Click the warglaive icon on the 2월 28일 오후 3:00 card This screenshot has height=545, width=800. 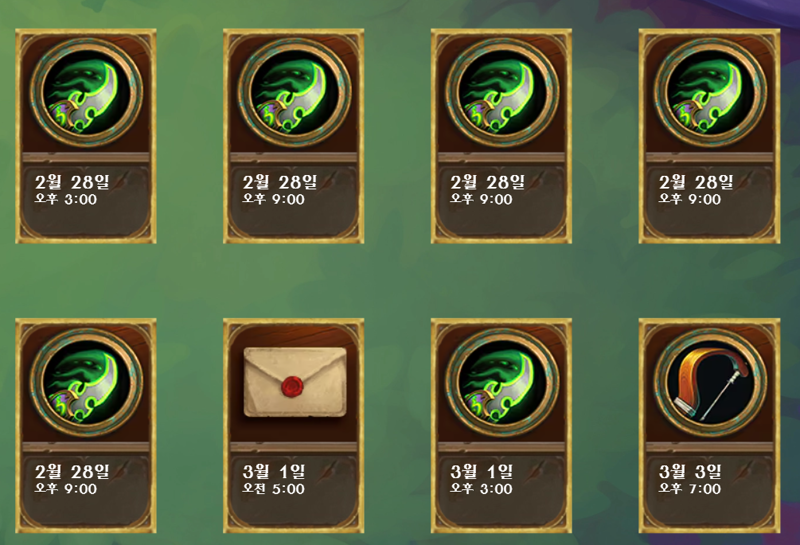click(86, 92)
